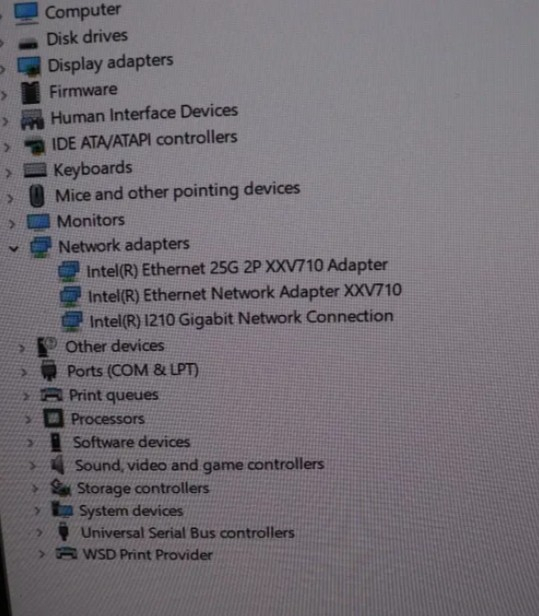Select Intel(R) Ethernet Network Adapter XXV710
The height and width of the screenshot is (616, 539).
245,293
